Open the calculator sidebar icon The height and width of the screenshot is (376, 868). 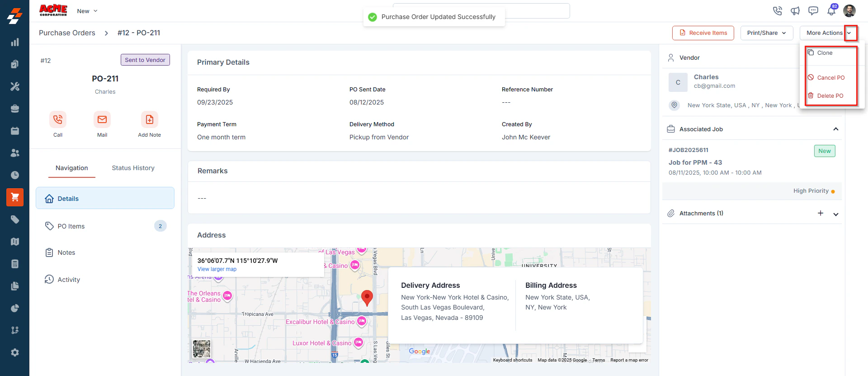point(15,264)
